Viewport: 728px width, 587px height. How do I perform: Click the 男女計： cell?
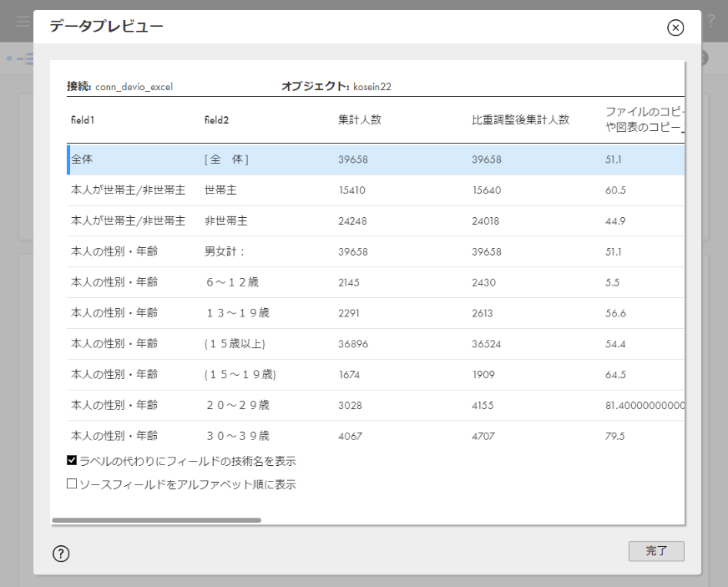click(225, 251)
